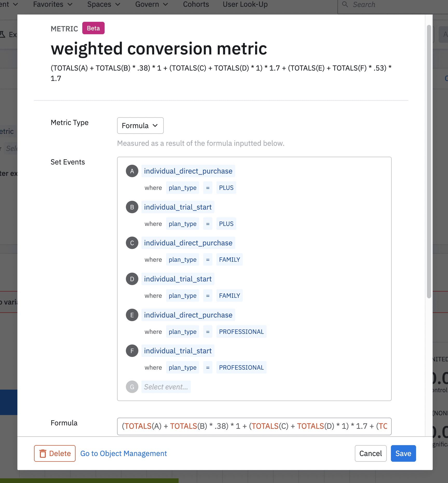Viewport: 448px width, 483px height.
Task: Select the event E circle badge
Action: (x=132, y=315)
